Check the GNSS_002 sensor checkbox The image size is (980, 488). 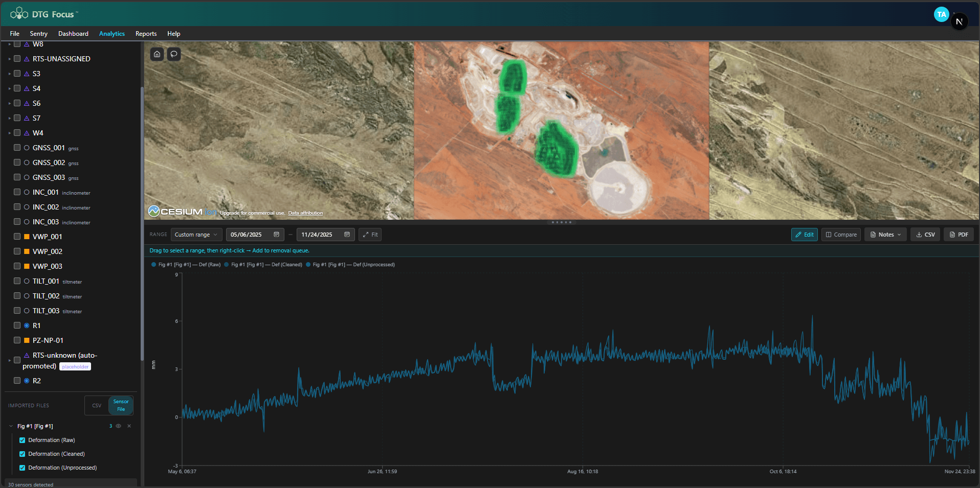pos(17,162)
